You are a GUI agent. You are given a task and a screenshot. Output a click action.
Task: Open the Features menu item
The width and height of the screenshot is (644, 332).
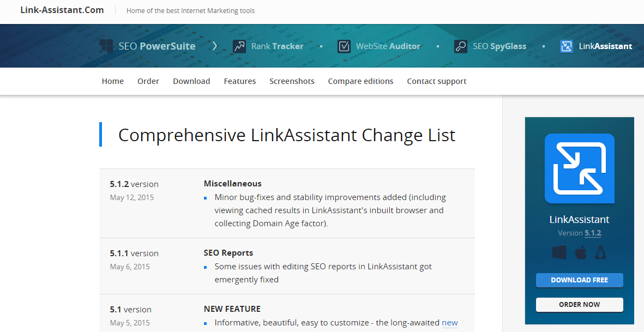click(x=240, y=81)
